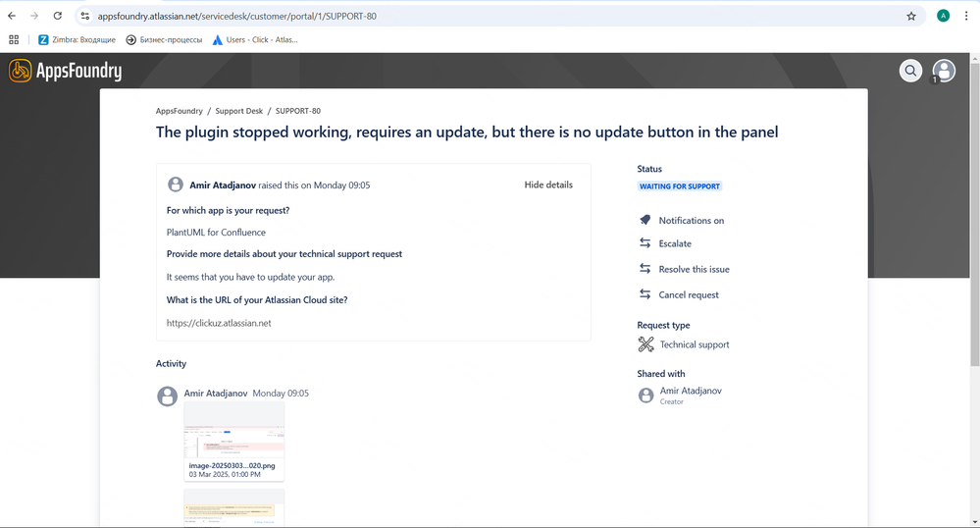Open attachment image-20250303...020.png thumbnail
This screenshot has height=528, width=980.
[x=233, y=442]
